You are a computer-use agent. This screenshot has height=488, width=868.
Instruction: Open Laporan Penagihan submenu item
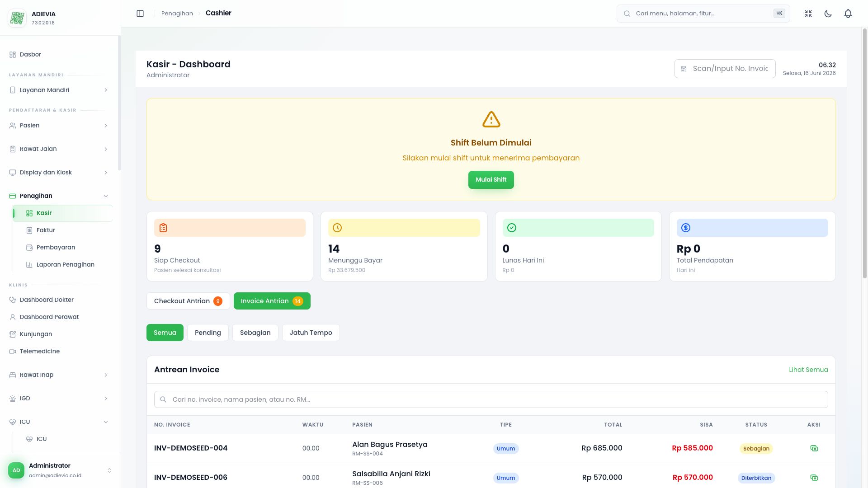[x=63, y=265]
